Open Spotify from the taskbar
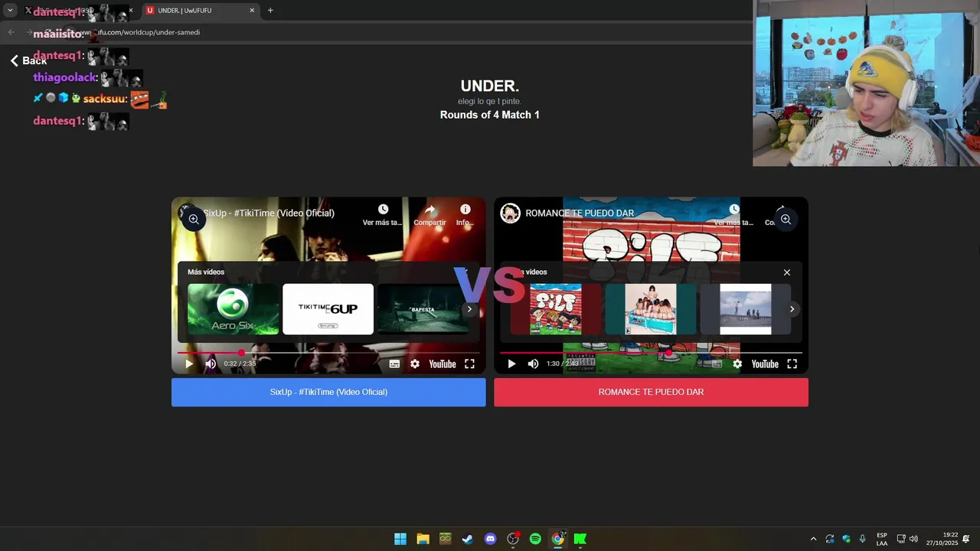The image size is (980, 551). pyautogui.click(x=535, y=539)
